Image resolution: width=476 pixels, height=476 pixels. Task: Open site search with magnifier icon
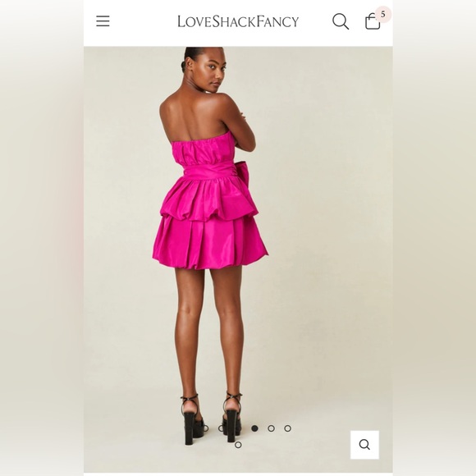click(x=341, y=21)
